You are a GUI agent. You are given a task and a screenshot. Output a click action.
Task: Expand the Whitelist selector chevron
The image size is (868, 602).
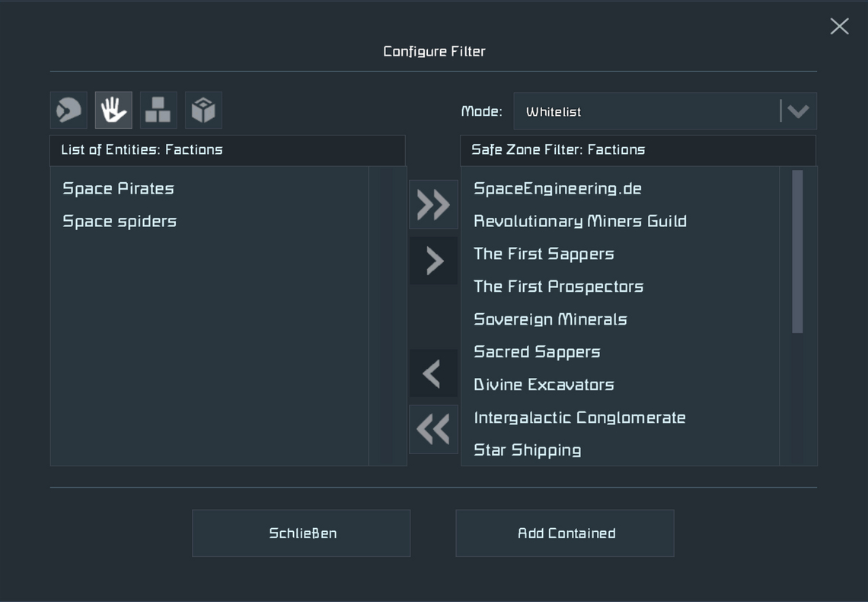pos(797,110)
